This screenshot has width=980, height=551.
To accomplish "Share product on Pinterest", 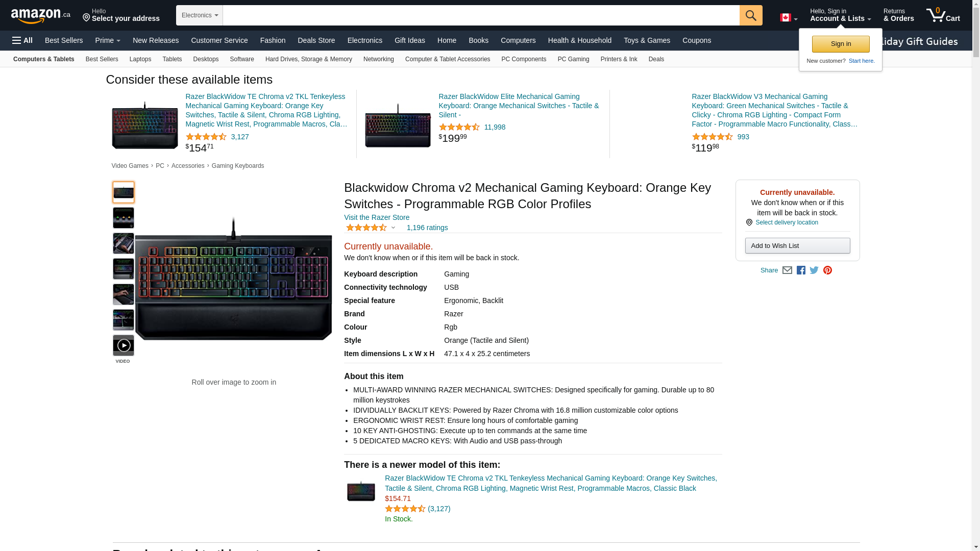I will click(x=827, y=270).
